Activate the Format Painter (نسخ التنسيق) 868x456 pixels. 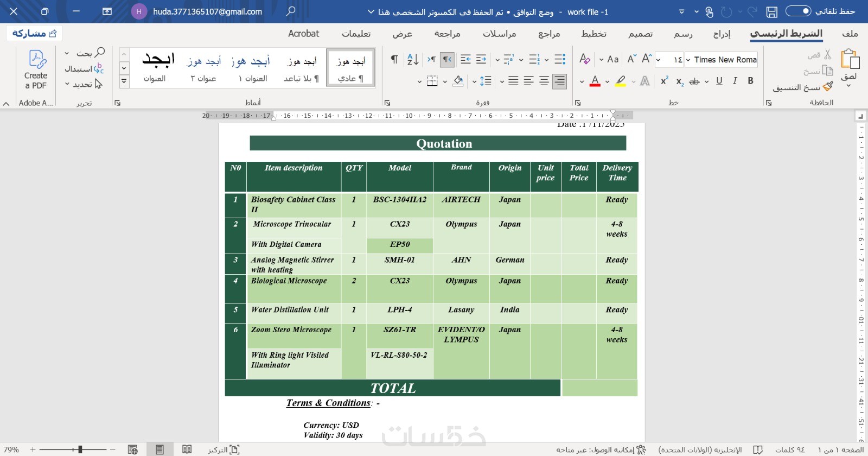[x=803, y=87]
